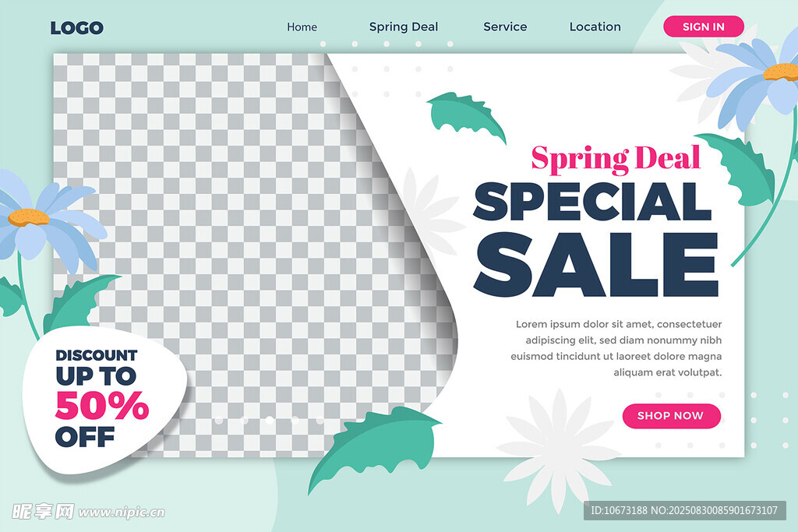Viewport: 798px width, 532px height.
Task: Click the Lorem ipsum description paragraph
Action: click(x=616, y=348)
